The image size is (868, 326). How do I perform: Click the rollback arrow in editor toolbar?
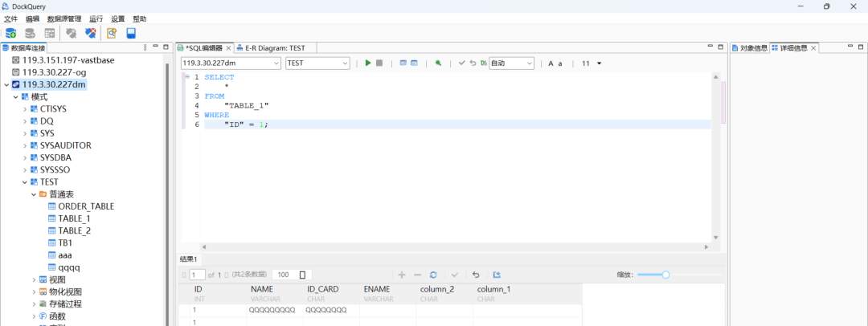click(x=473, y=63)
